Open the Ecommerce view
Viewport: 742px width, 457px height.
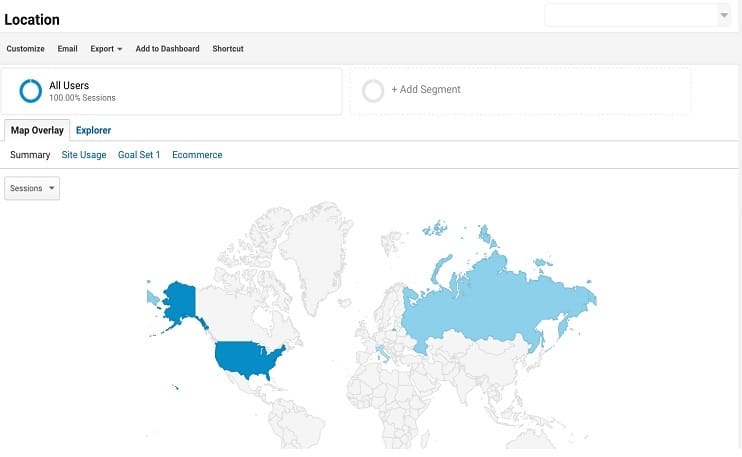(197, 155)
